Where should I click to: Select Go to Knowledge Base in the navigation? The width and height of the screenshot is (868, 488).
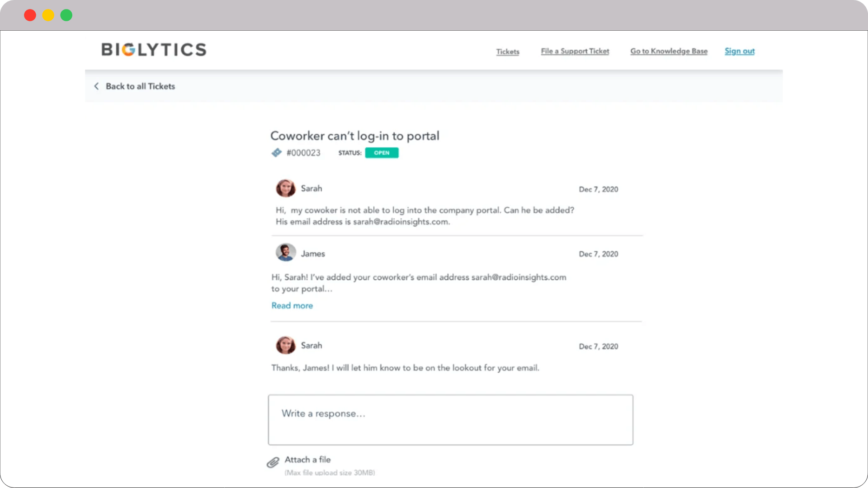point(669,51)
